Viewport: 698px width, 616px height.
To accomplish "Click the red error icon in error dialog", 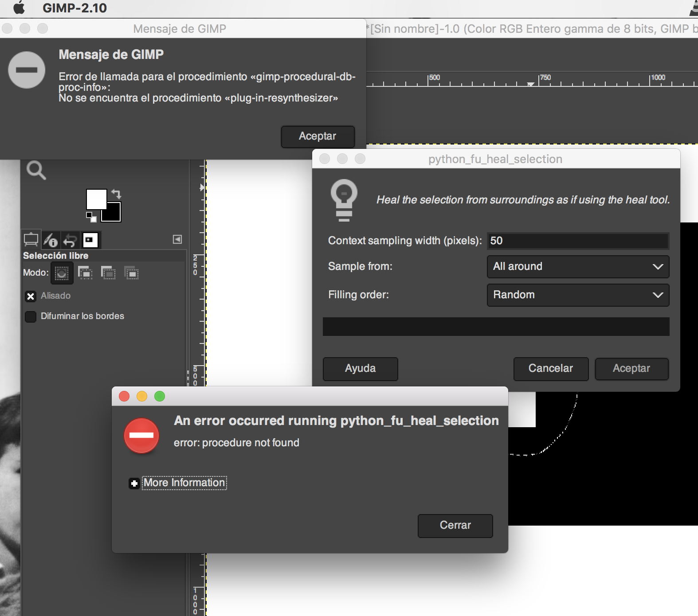I will pos(141,435).
